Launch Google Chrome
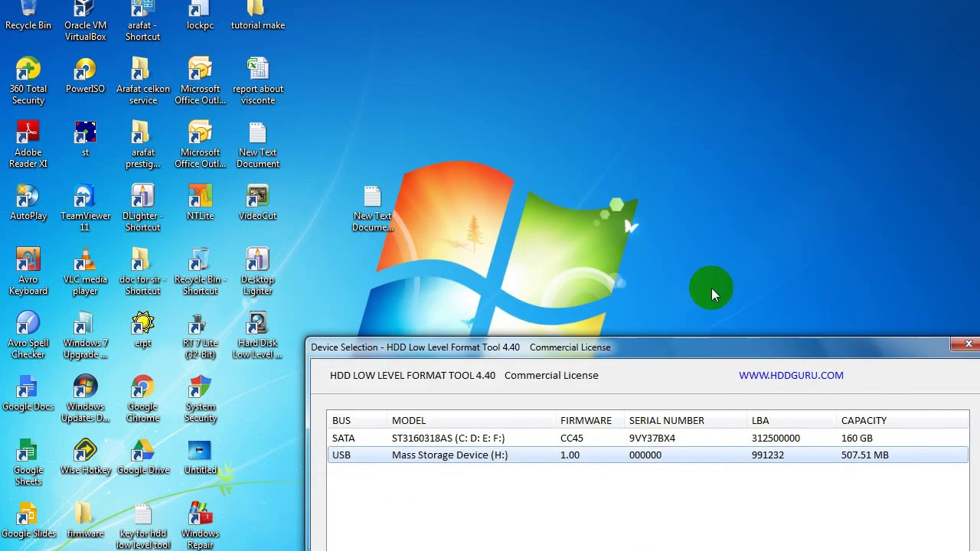This screenshot has height=551, width=980. (x=142, y=398)
